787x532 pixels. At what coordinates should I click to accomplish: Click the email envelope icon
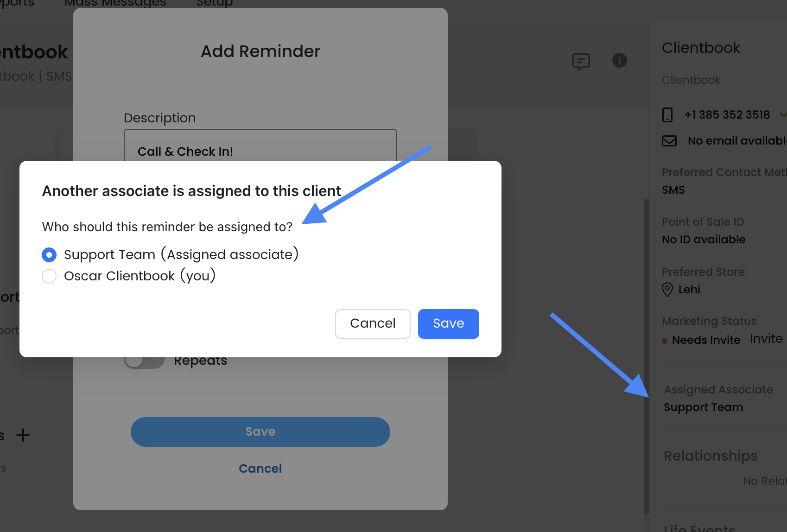tap(669, 141)
